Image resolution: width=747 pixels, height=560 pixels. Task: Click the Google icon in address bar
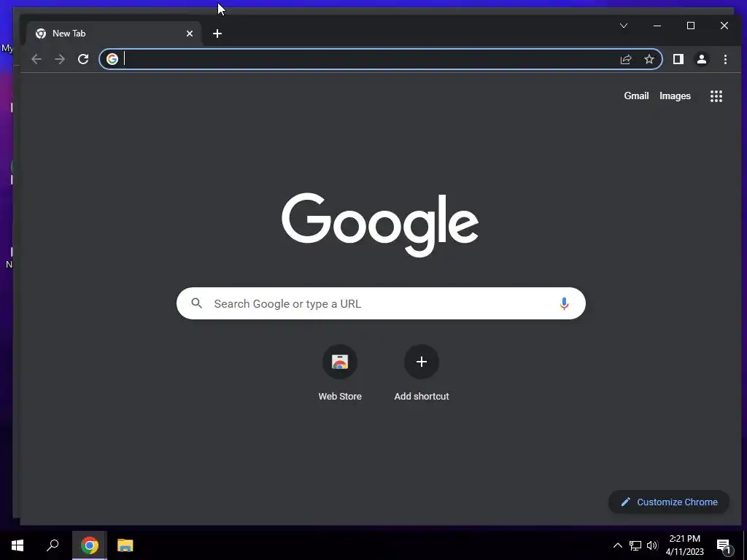point(112,59)
